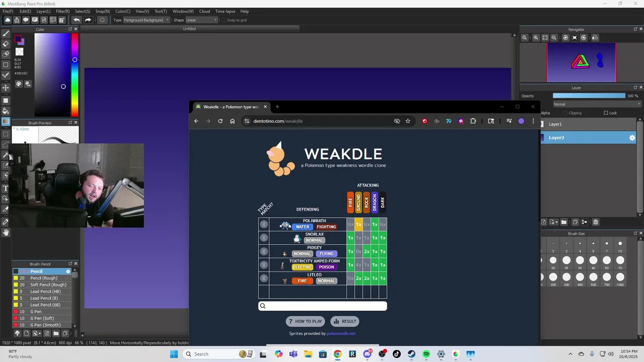The height and width of the screenshot is (362, 644).
Task: Select the Eraser tool
Action: tap(6, 44)
